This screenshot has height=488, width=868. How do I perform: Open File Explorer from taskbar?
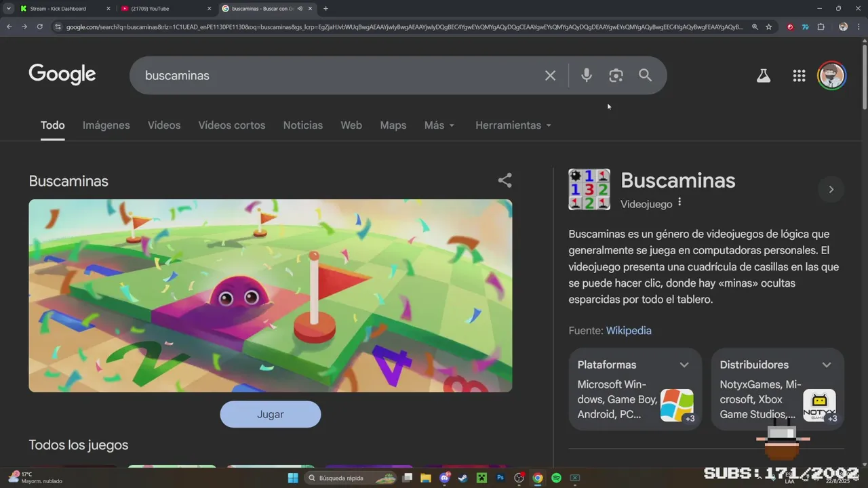coord(426,478)
